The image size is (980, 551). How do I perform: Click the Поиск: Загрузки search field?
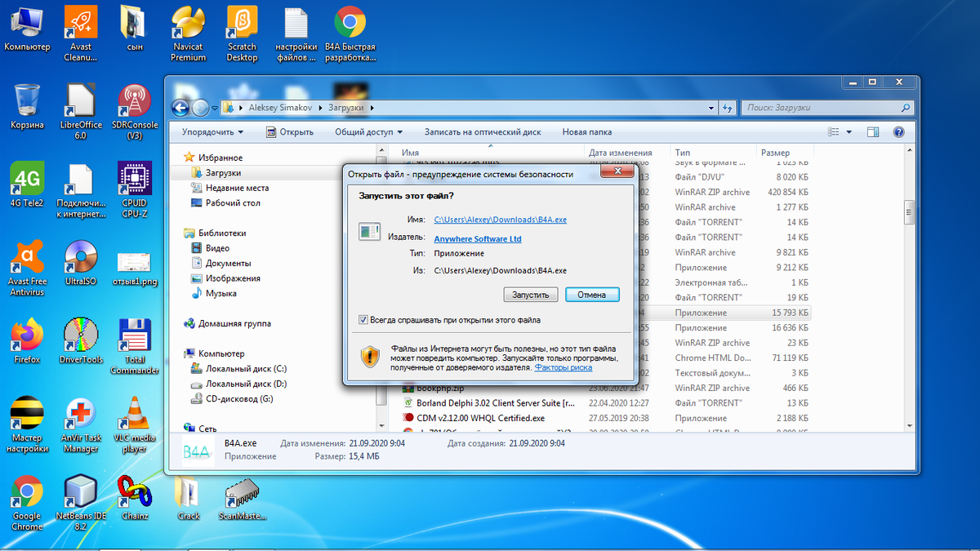826,107
